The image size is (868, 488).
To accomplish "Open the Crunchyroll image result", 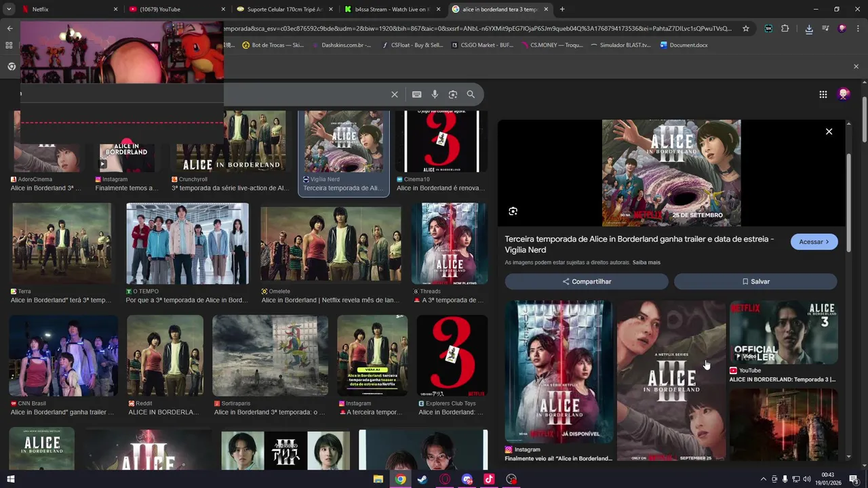I will [x=231, y=142].
